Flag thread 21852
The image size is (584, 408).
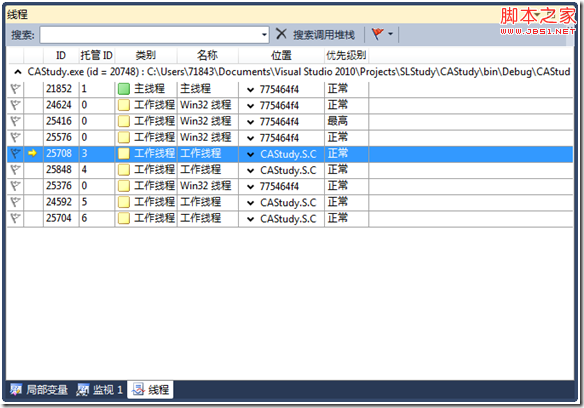(x=15, y=89)
